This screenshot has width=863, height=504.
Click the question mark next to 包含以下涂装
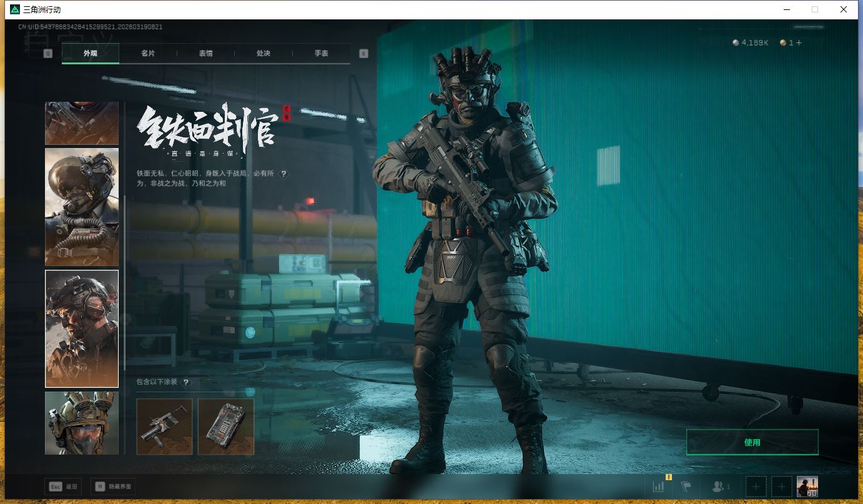coord(185,382)
